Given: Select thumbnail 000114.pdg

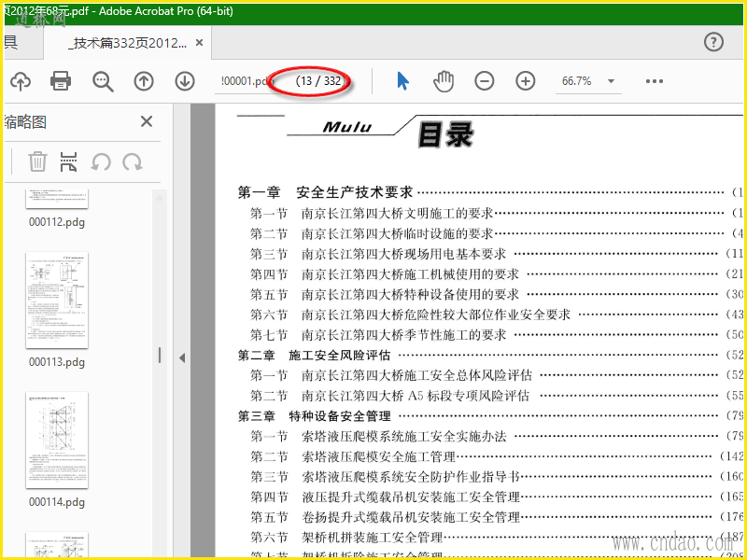Looking at the screenshot, I should 57,441.
